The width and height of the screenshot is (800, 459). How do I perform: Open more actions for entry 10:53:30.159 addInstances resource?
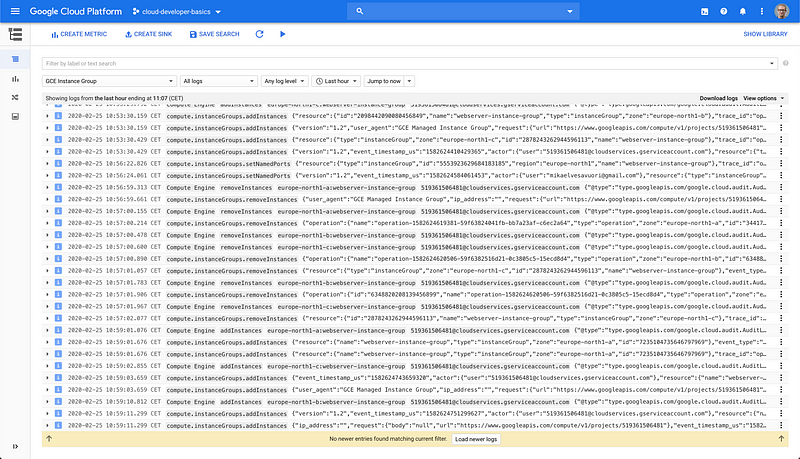(781, 116)
